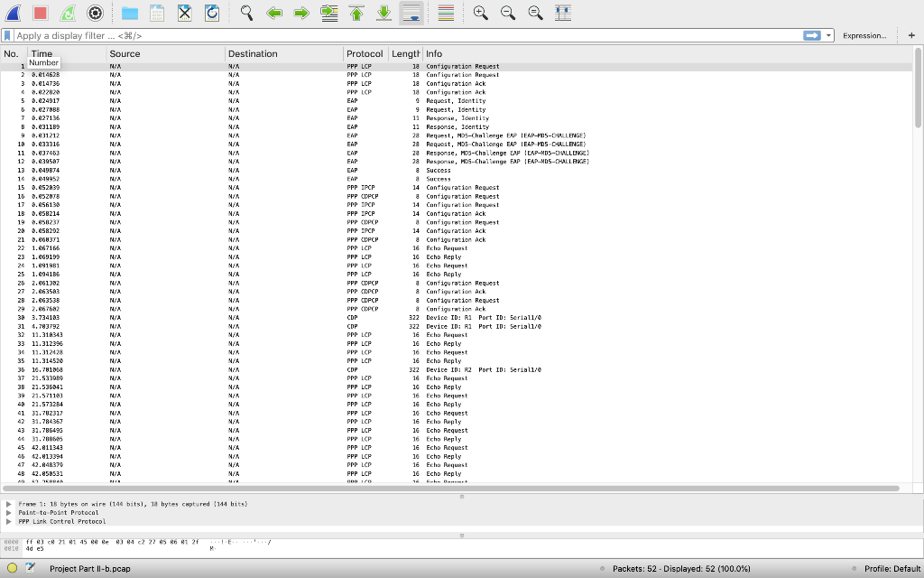Toggle automatic scrolling during live capture
The height and width of the screenshot is (578, 924).
(x=410, y=13)
